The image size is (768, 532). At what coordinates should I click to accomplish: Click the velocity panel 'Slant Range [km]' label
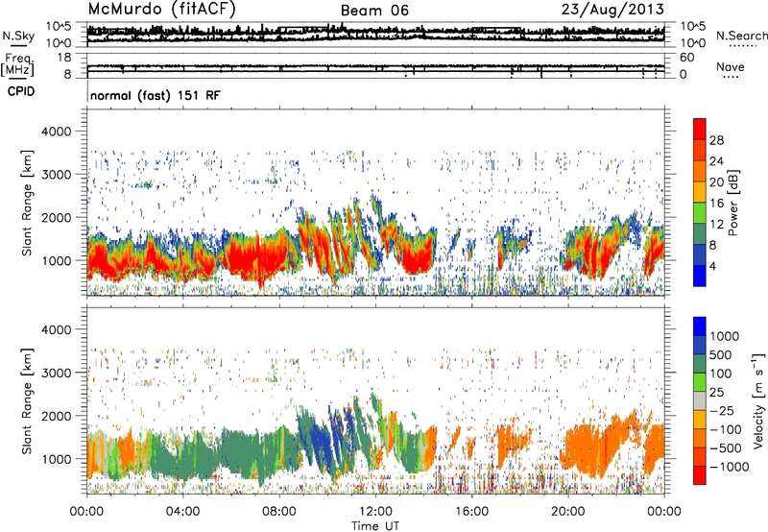[27, 400]
